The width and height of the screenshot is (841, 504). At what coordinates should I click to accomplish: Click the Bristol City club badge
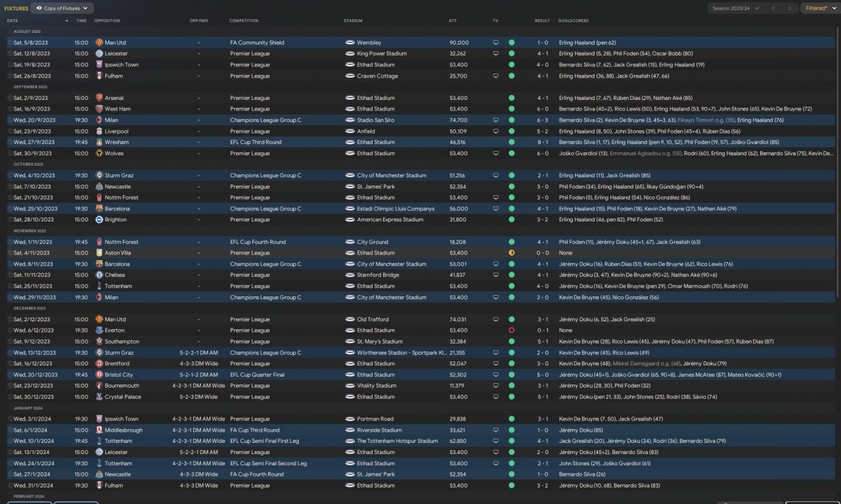click(99, 375)
